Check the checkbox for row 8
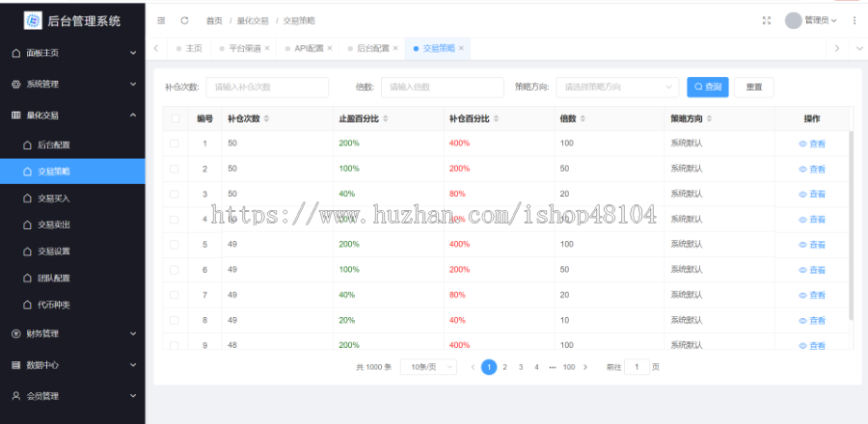Image resolution: width=868 pixels, height=424 pixels. tap(175, 320)
